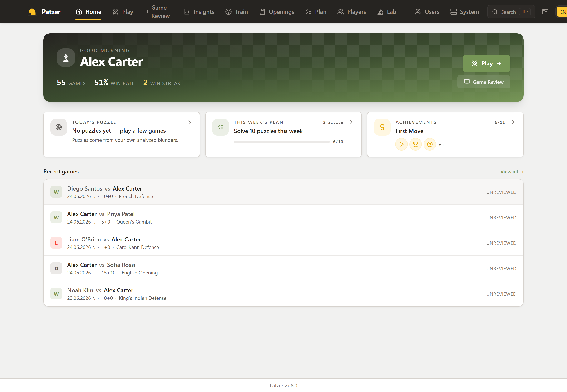Screen dimensions: 567x392
Task: Click the Game Review button in the banner
Action: click(483, 82)
